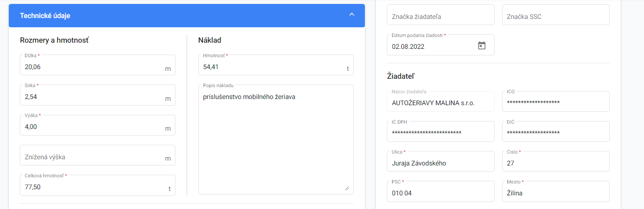
Task: Click the masked IČ DPH field
Action: [x=440, y=132]
